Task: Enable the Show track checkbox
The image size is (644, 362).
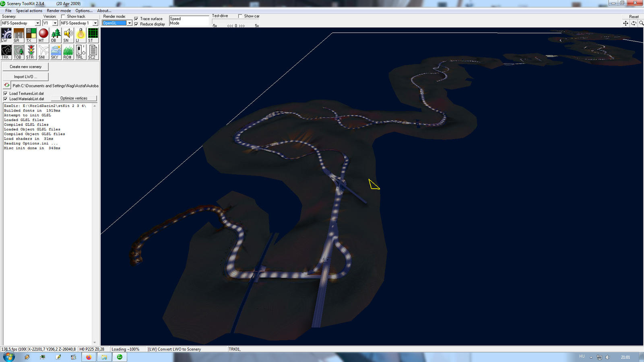Action: point(63,16)
